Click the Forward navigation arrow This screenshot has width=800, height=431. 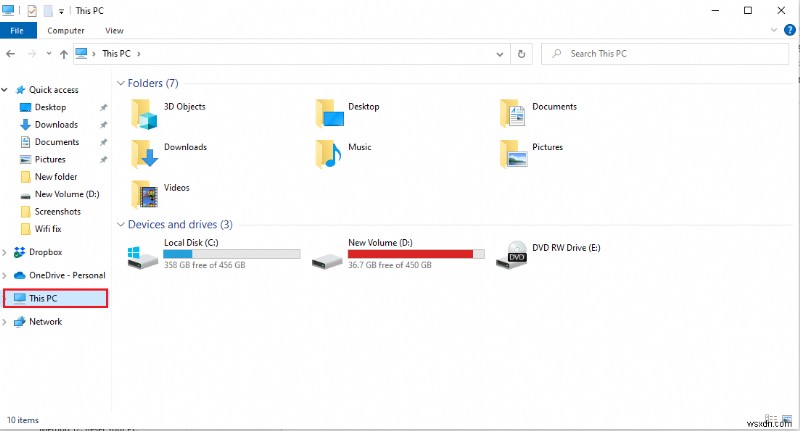click(32, 54)
